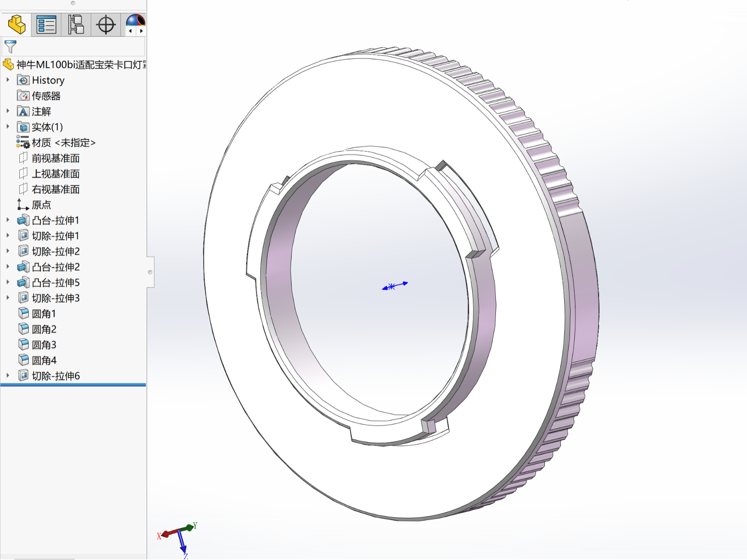Switch to the PropertyManager tab
Screen dimensions: 747x560
pos(46,24)
